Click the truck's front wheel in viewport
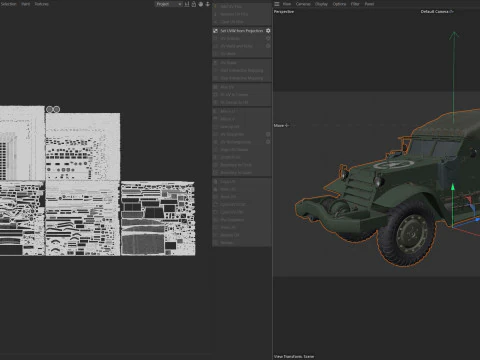Image resolution: width=480 pixels, height=360 pixels. point(406,232)
